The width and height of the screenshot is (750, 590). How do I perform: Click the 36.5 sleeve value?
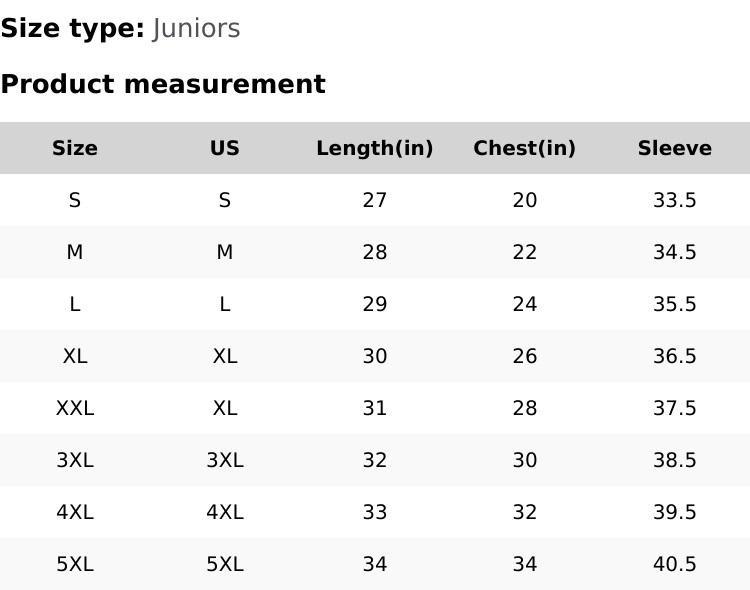click(x=675, y=356)
